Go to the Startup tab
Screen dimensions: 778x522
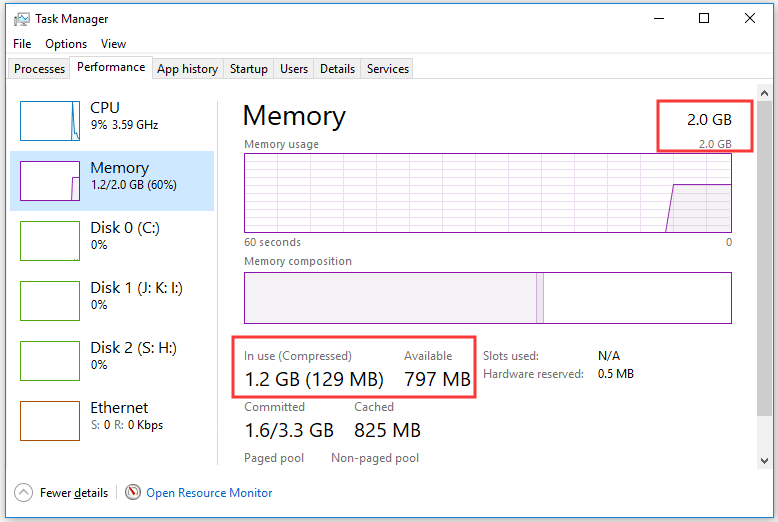tap(248, 69)
